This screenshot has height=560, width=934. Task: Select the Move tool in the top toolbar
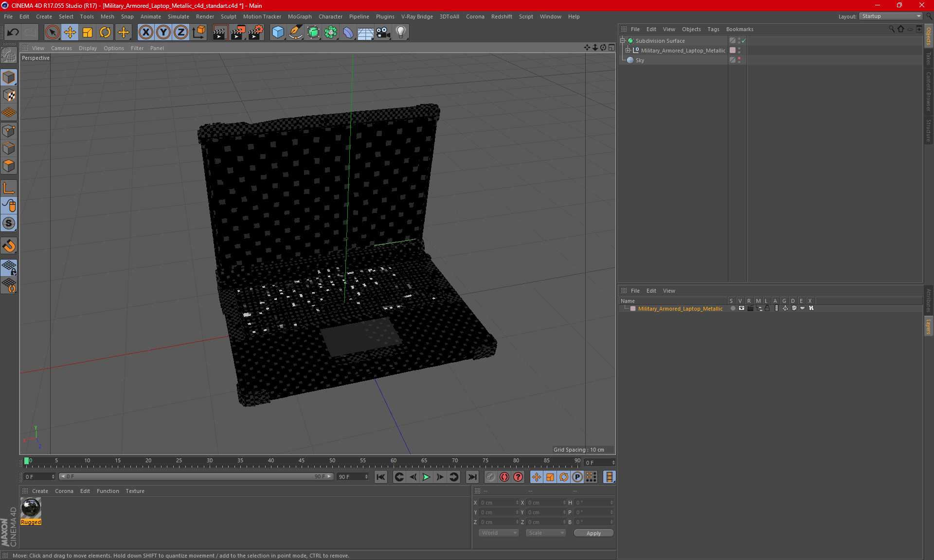[x=70, y=32]
